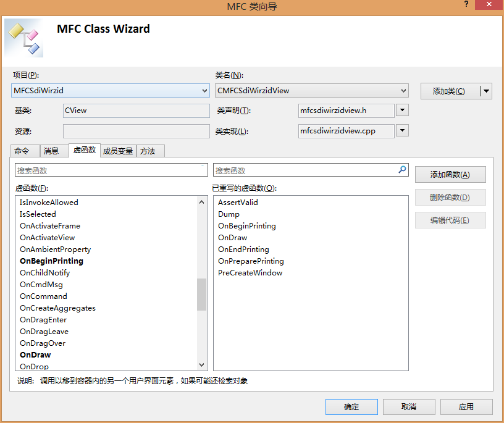Image resolution: width=504 pixels, height=423 pixels.
Task: Click the 删除函数(D) button
Action: (x=450, y=198)
